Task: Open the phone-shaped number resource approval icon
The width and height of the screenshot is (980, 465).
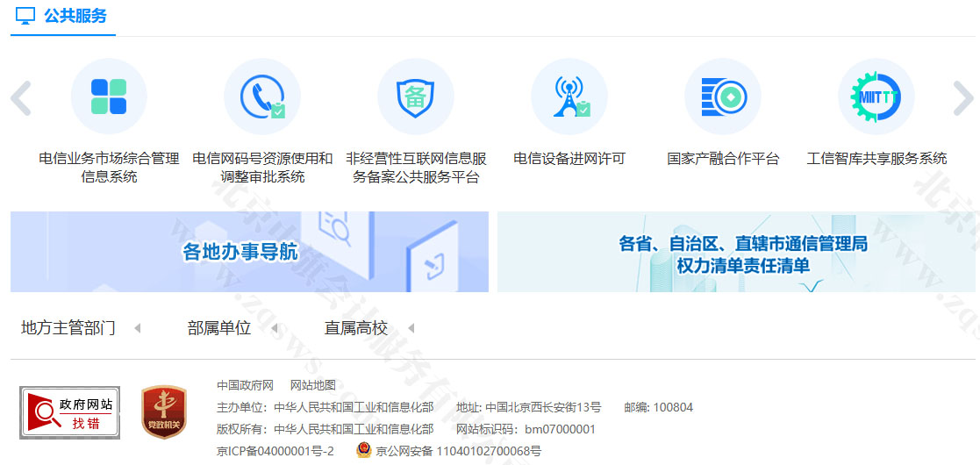Action: click(262, 97)
